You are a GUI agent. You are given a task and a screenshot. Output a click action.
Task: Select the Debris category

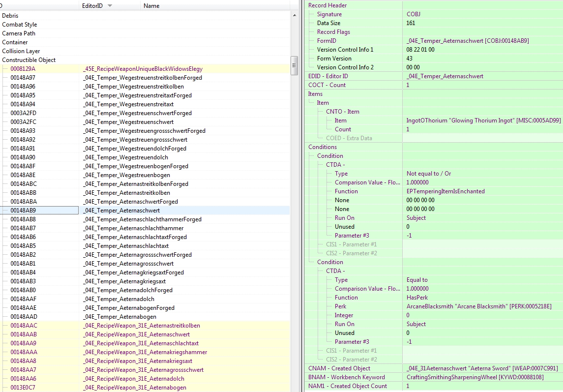10,16
